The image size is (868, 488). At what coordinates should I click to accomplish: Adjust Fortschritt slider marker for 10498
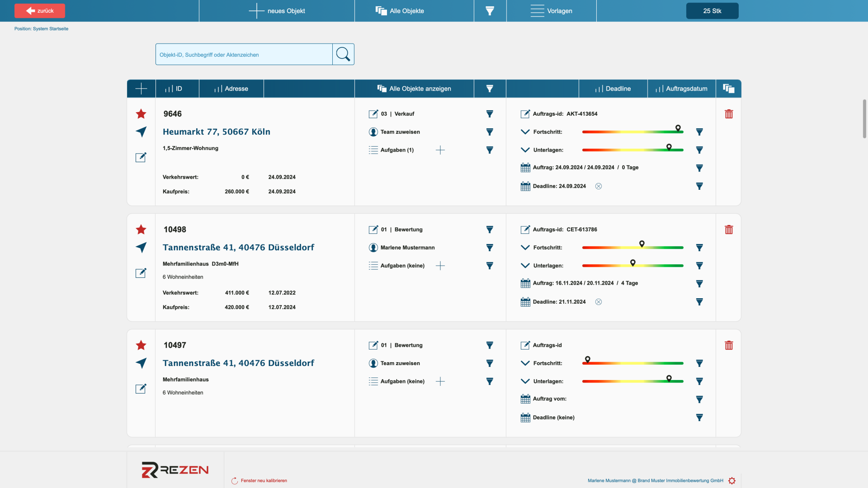[x=642, y=244]
